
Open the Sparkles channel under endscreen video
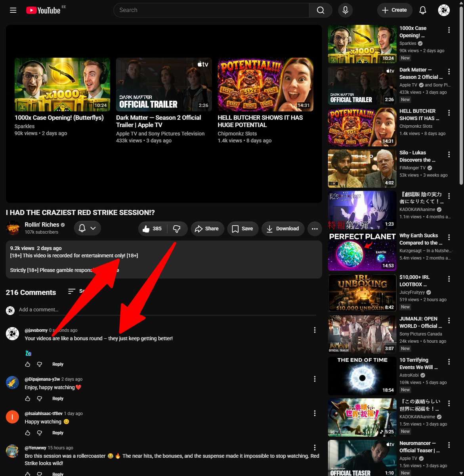pyautogui.click(x=25, y=126)
